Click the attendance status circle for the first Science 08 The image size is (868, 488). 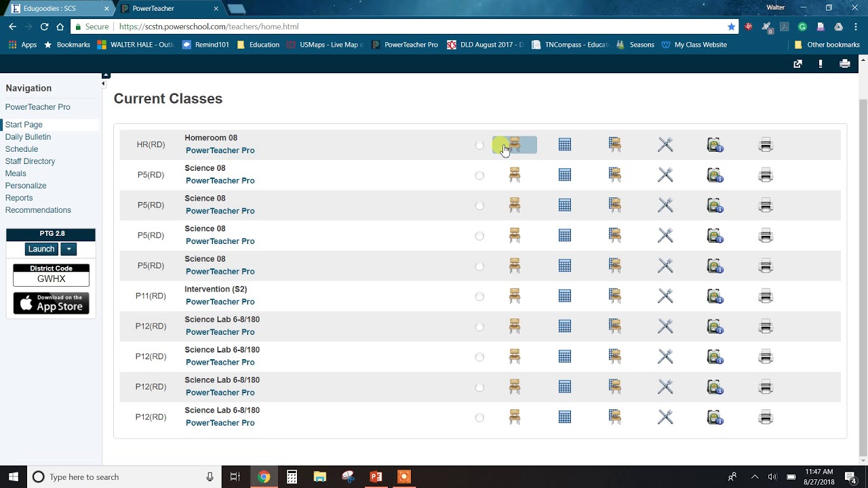(x=479, y=176)
